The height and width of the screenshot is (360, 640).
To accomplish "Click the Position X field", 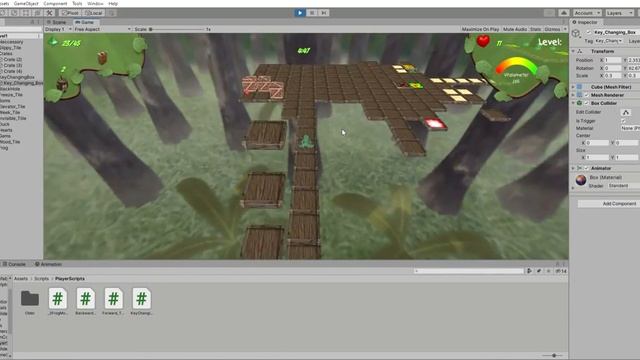I will 613,60.
